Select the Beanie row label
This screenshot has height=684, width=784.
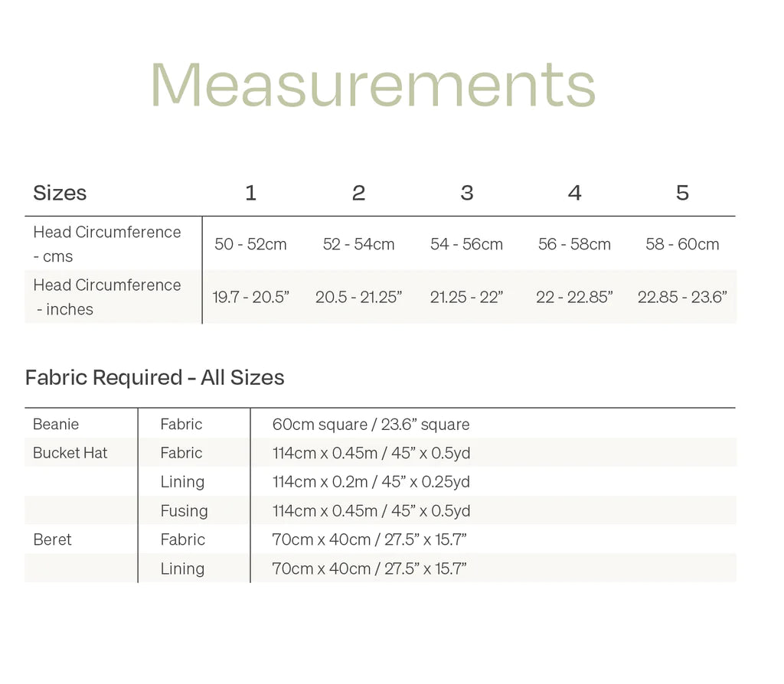point(56,425)
